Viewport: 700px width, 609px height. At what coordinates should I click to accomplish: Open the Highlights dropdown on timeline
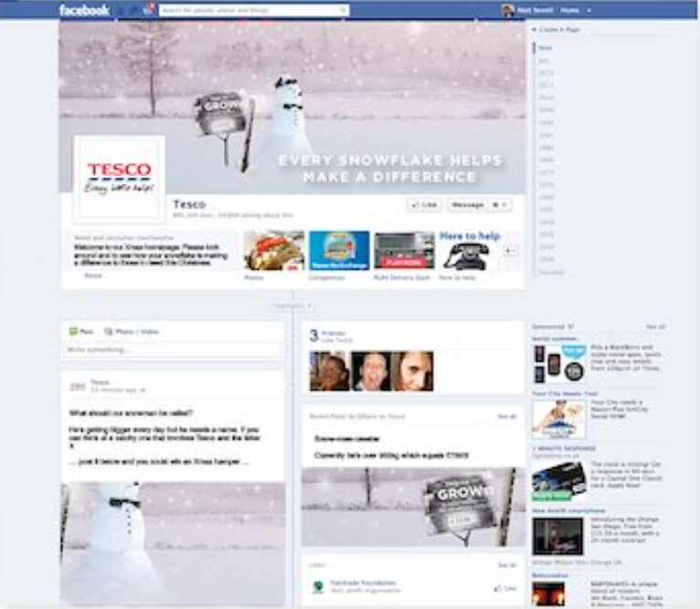point(292,305)
